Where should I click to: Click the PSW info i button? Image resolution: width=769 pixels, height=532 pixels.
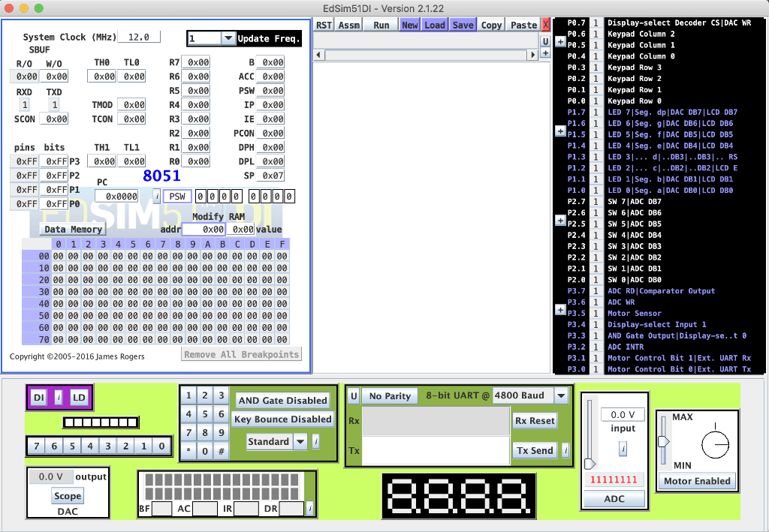pyautogui.click(x=156, y=197)
